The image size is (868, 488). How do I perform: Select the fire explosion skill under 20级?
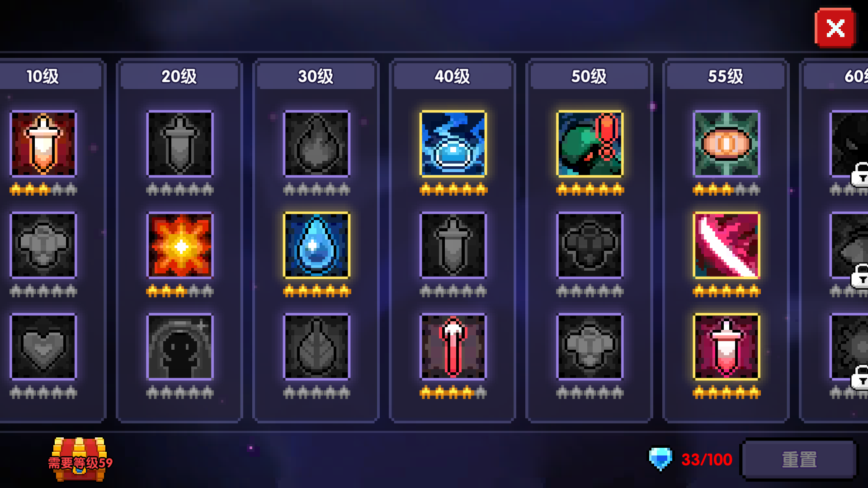tap(180, 245)
